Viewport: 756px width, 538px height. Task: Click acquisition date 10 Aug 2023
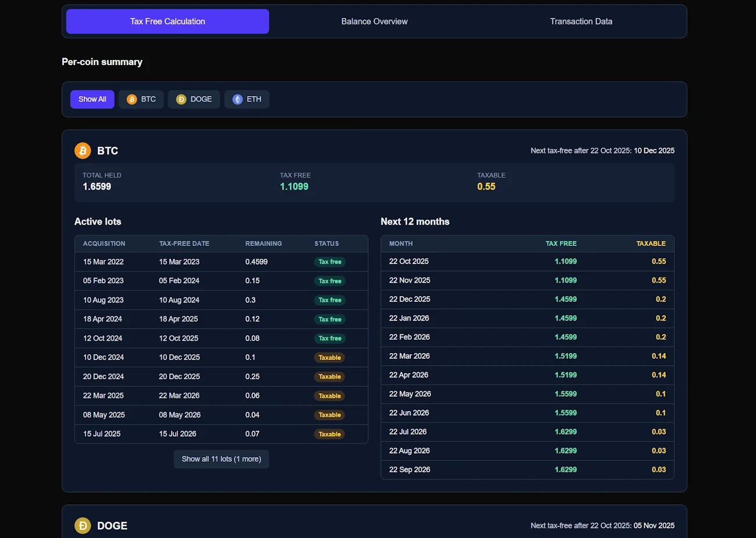coord(104,300)
